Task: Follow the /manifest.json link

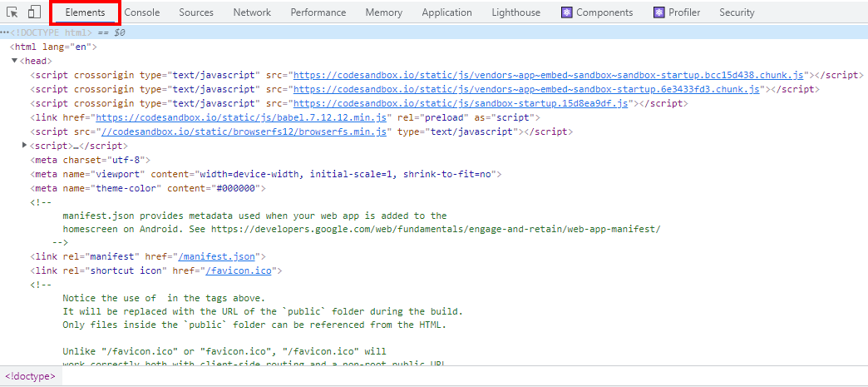Action: [216, 256]
